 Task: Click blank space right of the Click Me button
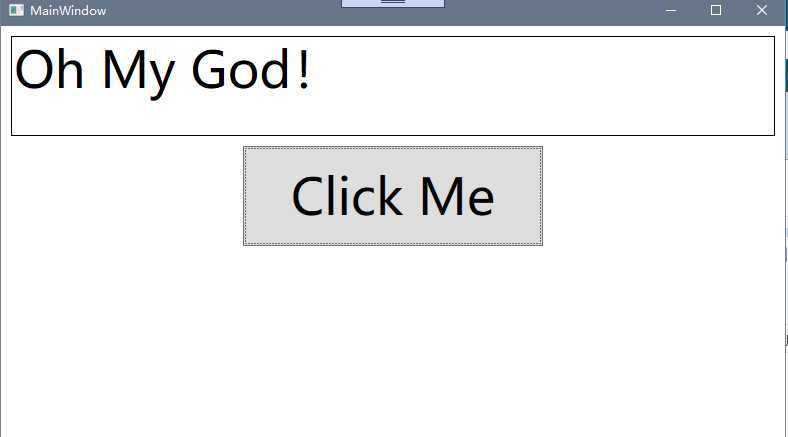click(x=663, y=196)
